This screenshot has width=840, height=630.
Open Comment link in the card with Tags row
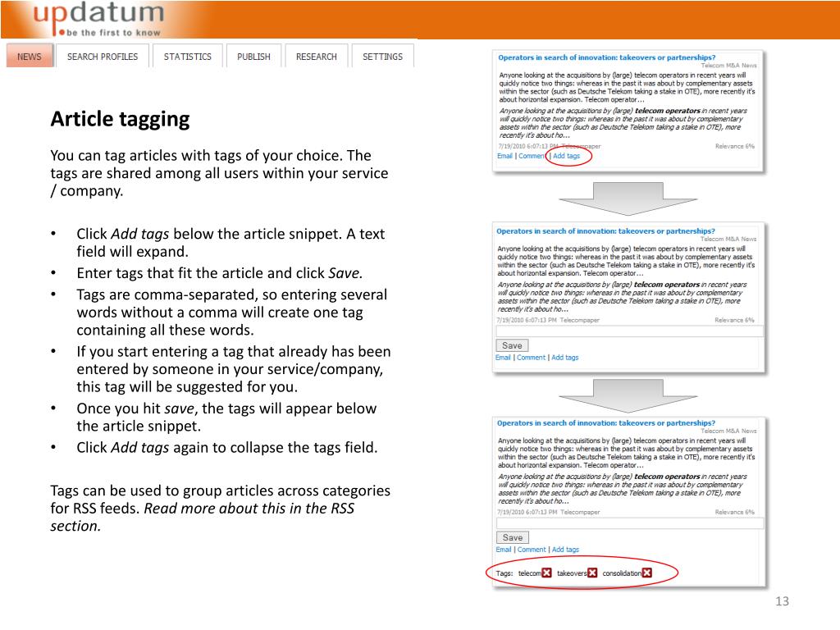(x=532, y=549)
